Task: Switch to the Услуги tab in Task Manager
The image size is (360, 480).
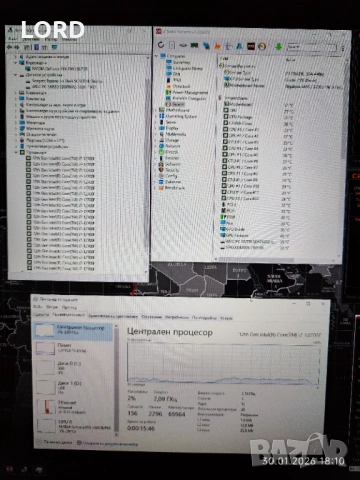Action: (x=226, y=318)
